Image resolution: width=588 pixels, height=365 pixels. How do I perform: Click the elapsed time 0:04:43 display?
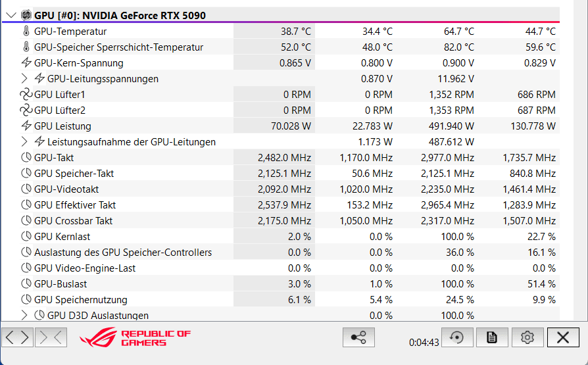point(424,342)
